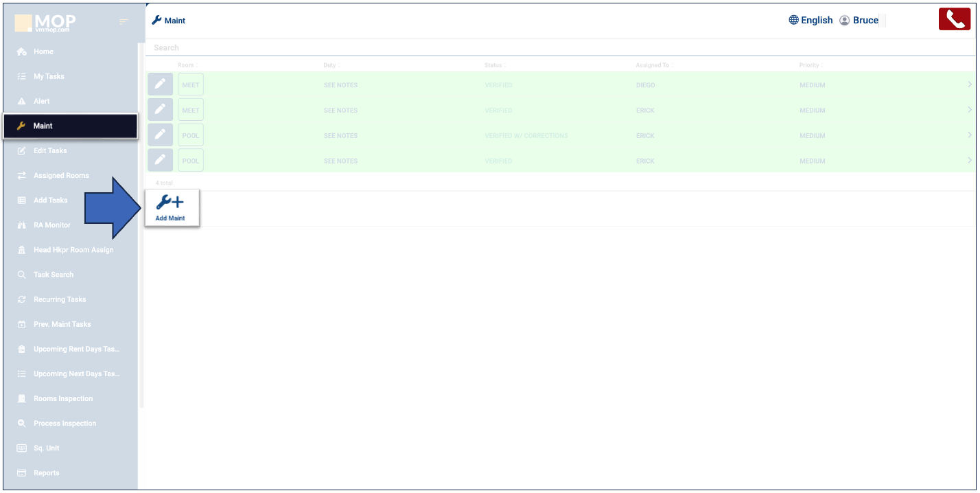Viewport: 980px width, 493px height.
Task: Sort by the Status column header
Action: (493, 65)
